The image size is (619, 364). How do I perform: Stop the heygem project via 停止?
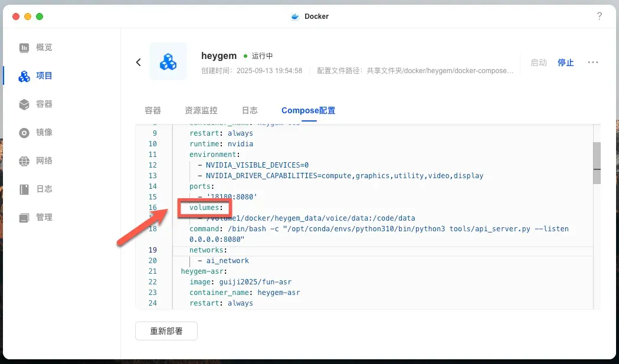[x=565, y=62]
